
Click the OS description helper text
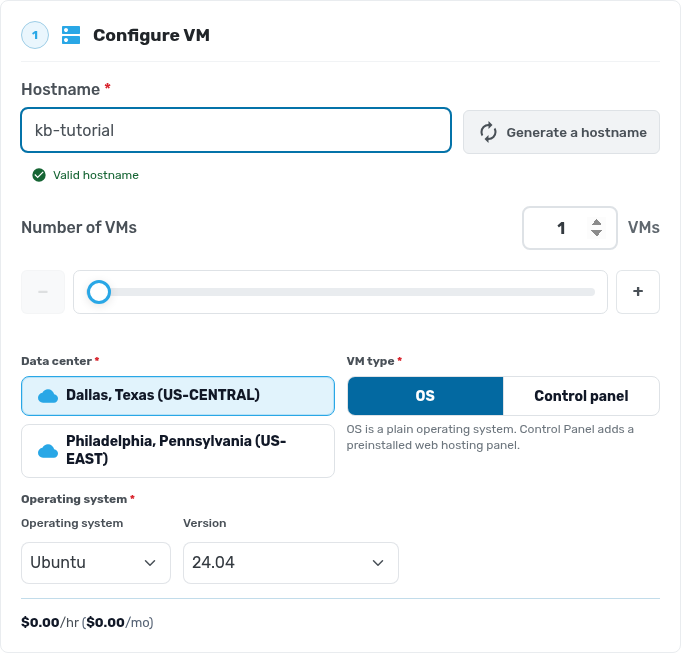[490, 437]
